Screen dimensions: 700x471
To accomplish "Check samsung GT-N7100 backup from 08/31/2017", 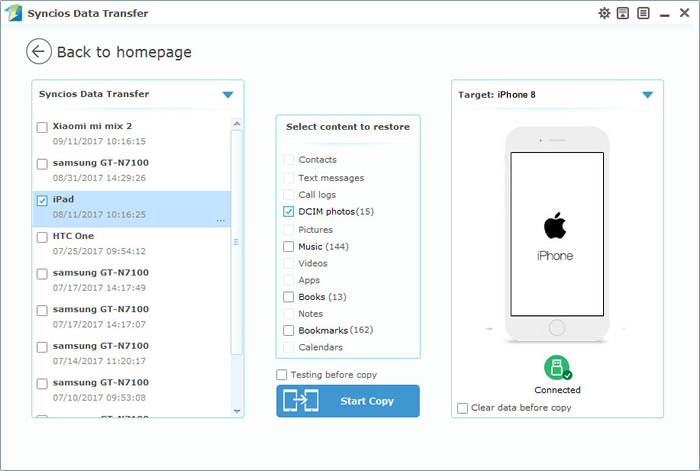I will click(x=42, y=164).
